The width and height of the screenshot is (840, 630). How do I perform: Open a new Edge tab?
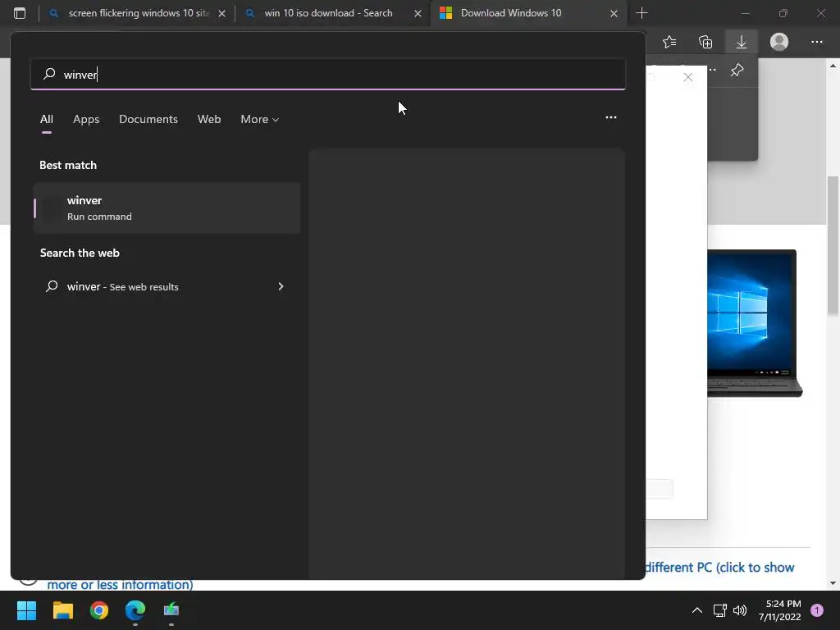pos(641,13)
